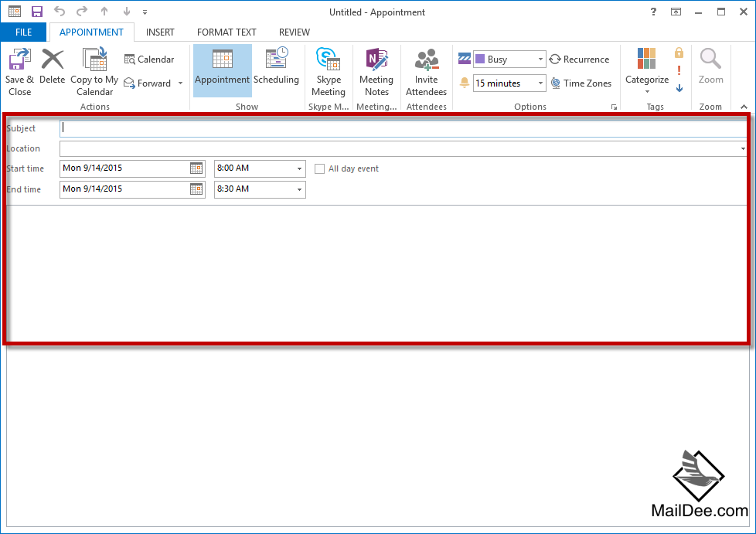Mark appointment Private with lock icon
The image size is (756, 534).
pyautogui.click(x=679, y=53)
